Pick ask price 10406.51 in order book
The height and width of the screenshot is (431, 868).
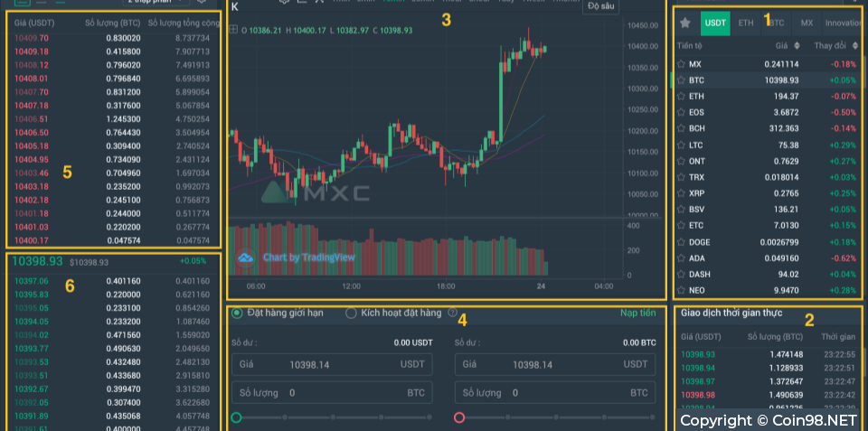[x=32, y=119]
